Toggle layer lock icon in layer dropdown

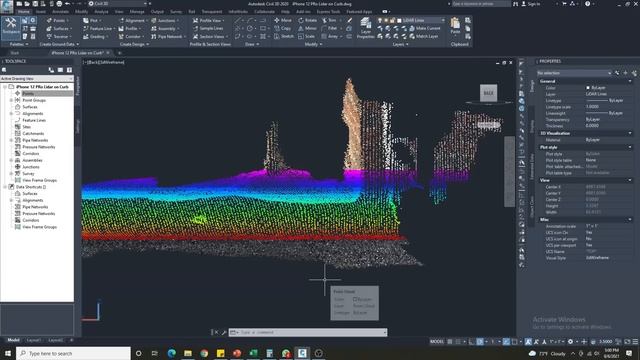[x=392, y=20]
